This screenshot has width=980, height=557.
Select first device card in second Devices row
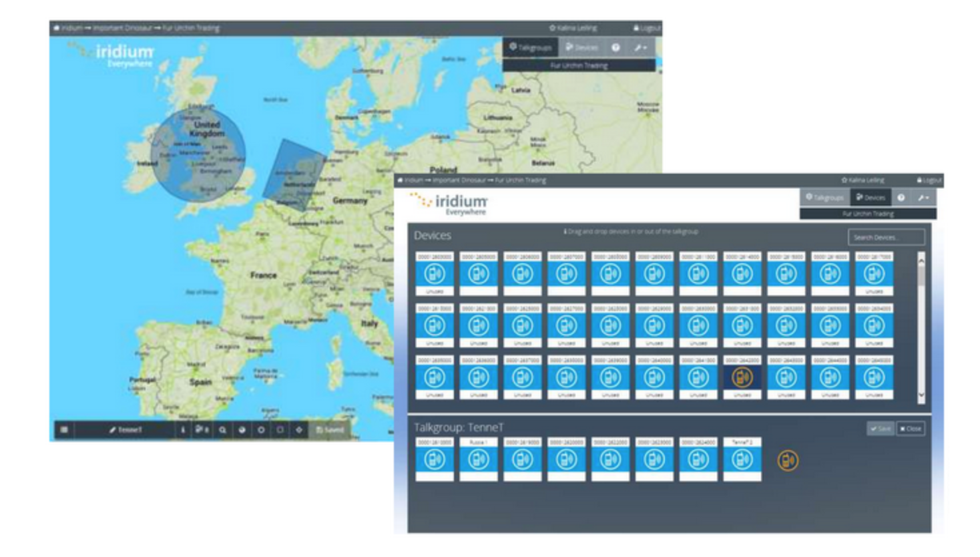coord(435,326)
